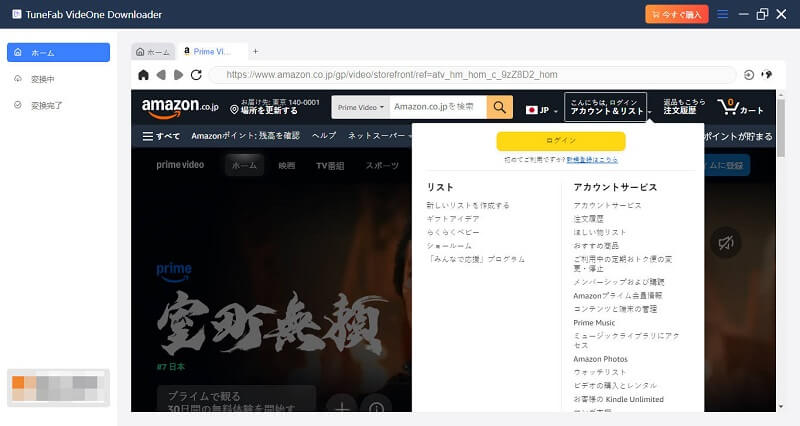Click the hamburger menu icon in title bar
The image size is (800, 426).
click(x=722, y=14)
